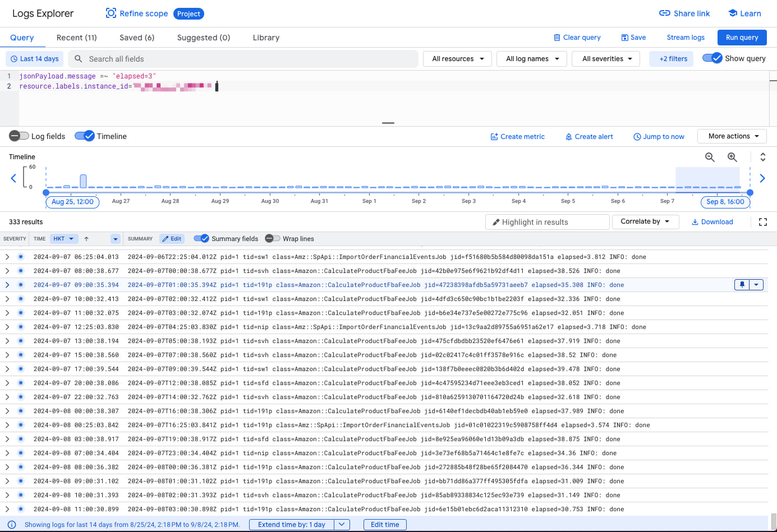Click the Project scope chip
The image size is (777, 532).
[x=188, y=13]
